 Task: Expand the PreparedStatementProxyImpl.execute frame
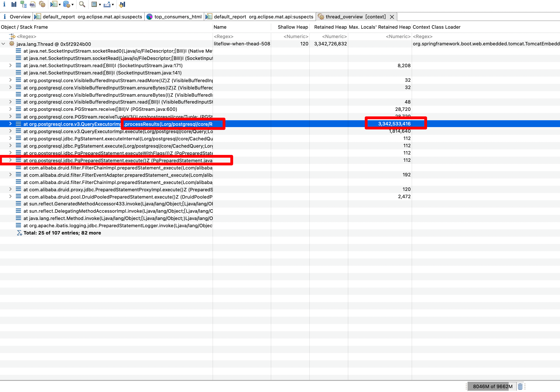click(10, 189)
